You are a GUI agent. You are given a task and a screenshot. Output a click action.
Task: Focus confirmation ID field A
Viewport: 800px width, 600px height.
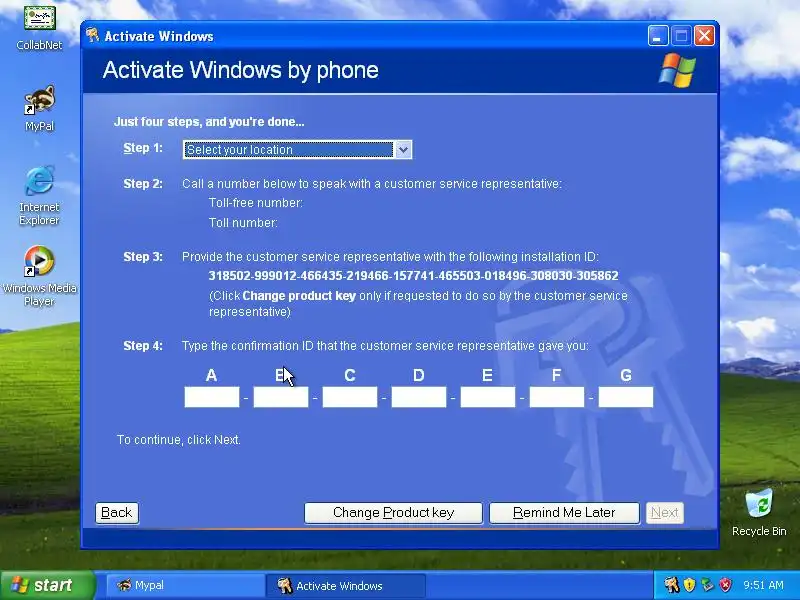pos(212,397)
